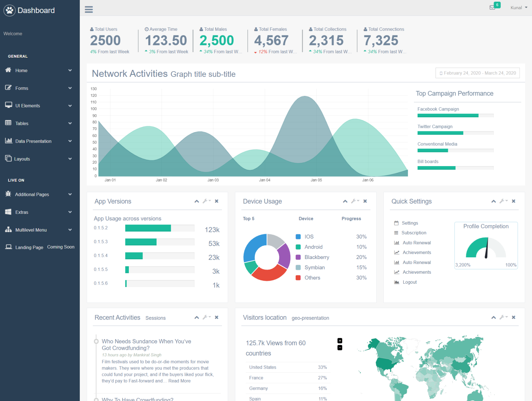Expand the Tables menu chevron

(70, 123)
